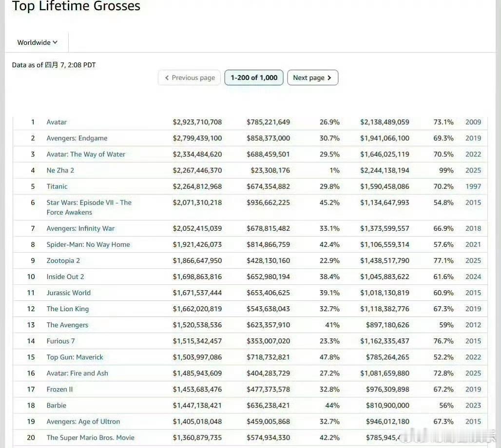Image resolution: width=501 pixels, height=448 pixels.
Task: Click the 2023 year link for Barbie
Action: 473,405
